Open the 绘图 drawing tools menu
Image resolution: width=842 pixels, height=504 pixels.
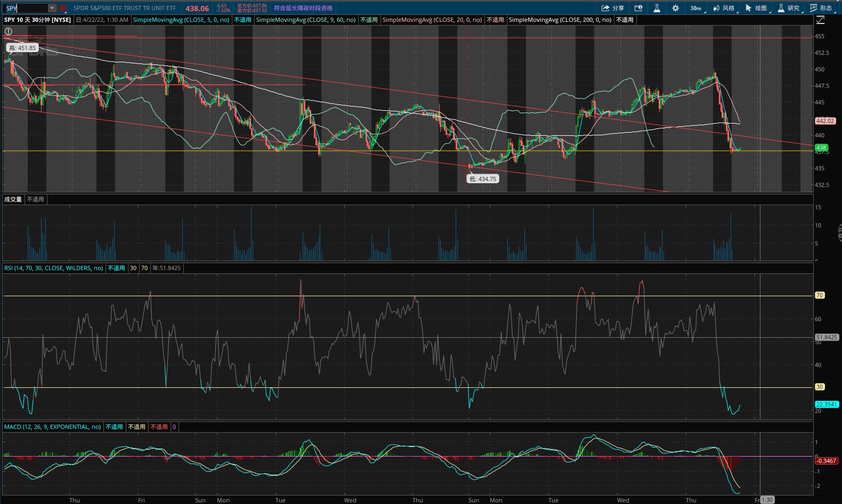(756, 8)
